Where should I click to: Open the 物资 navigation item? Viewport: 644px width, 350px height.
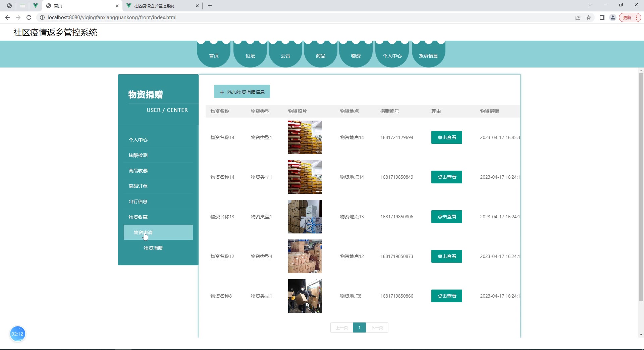click(x=356, y=55)
